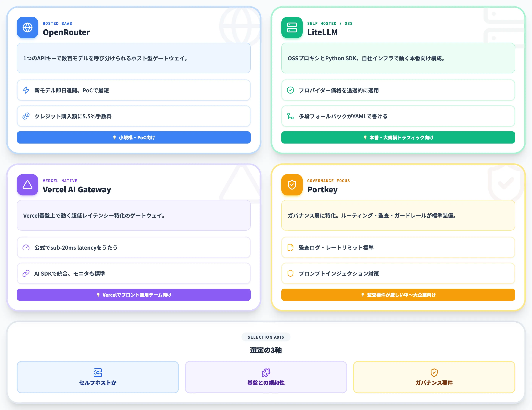The width and height of the screenshot is (532, 410).
Task: Choose the ガバナンス要件 selection axis card
Action: pyautogui.click(x=434, y=377)
